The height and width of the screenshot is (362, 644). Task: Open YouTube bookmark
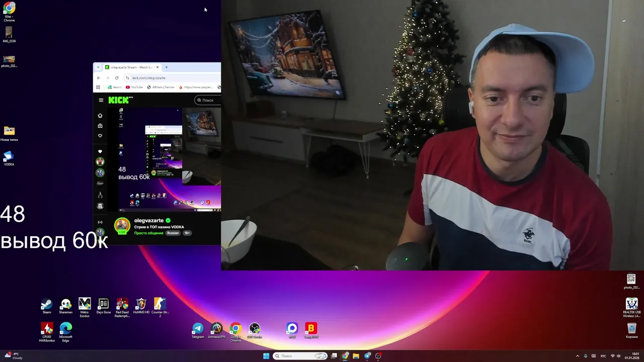coord(134,87)
